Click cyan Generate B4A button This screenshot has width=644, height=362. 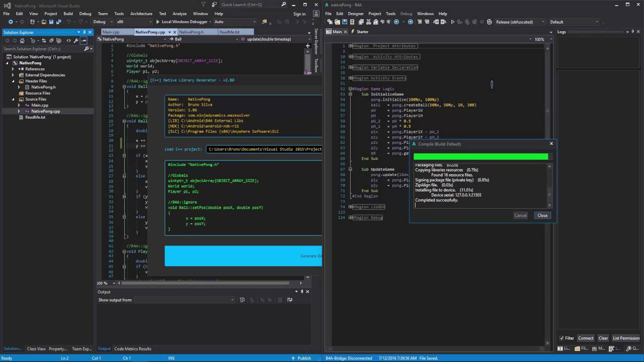[244, 256]
